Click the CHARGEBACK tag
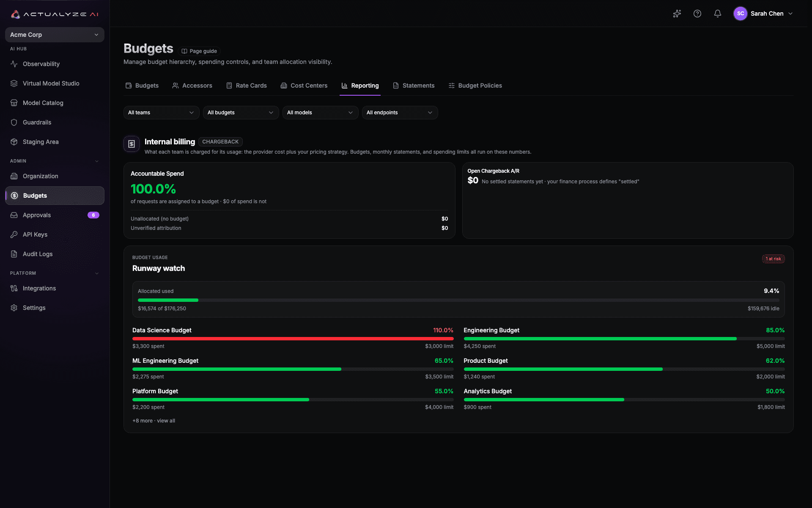812x508 pixels. [220, 142]
